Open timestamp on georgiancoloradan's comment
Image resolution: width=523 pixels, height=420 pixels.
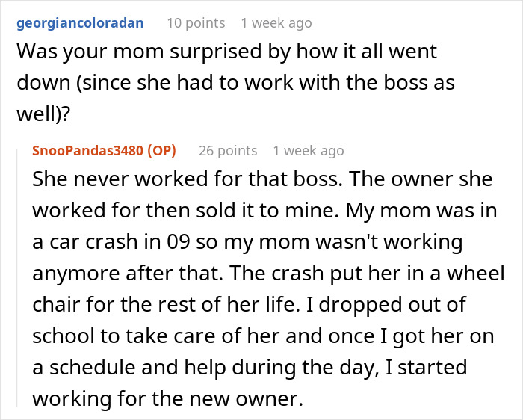coord(276,23)
